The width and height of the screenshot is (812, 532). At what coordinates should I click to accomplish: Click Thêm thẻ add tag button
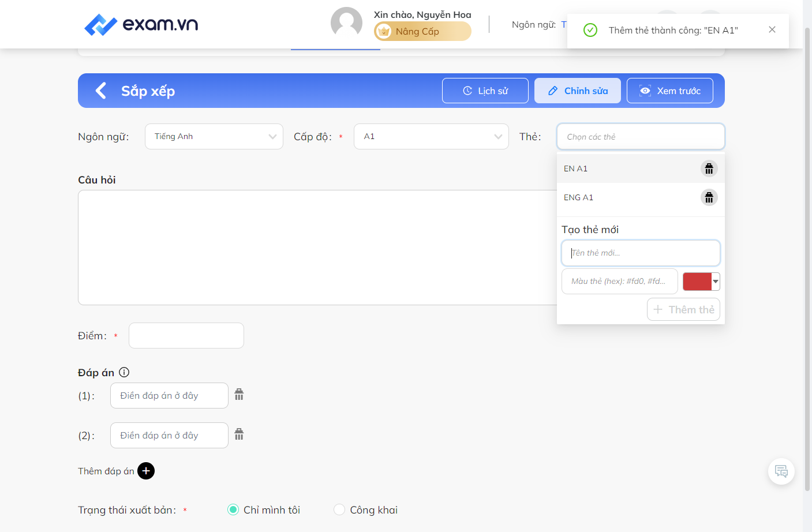pyautogui.click(x=683, y=309)
